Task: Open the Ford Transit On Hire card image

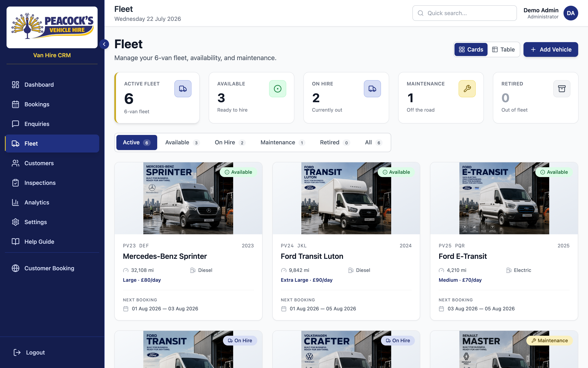Action: [x=188, y=349]
